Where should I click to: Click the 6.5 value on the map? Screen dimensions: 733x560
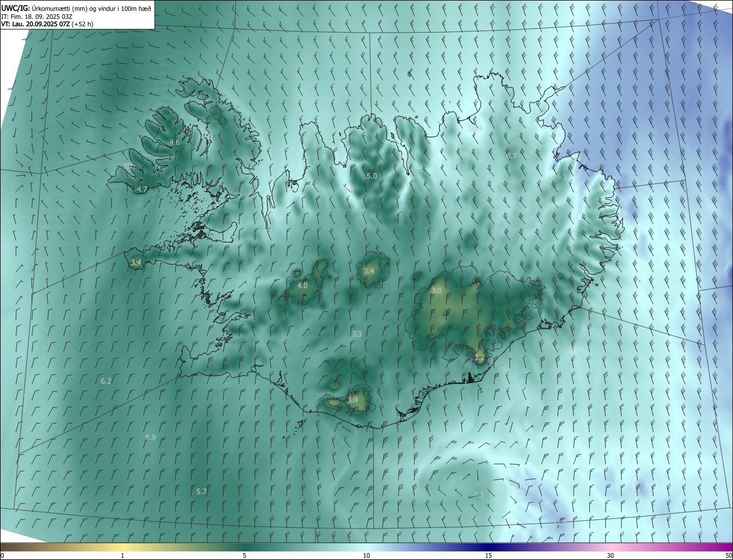tap(562, 177)
